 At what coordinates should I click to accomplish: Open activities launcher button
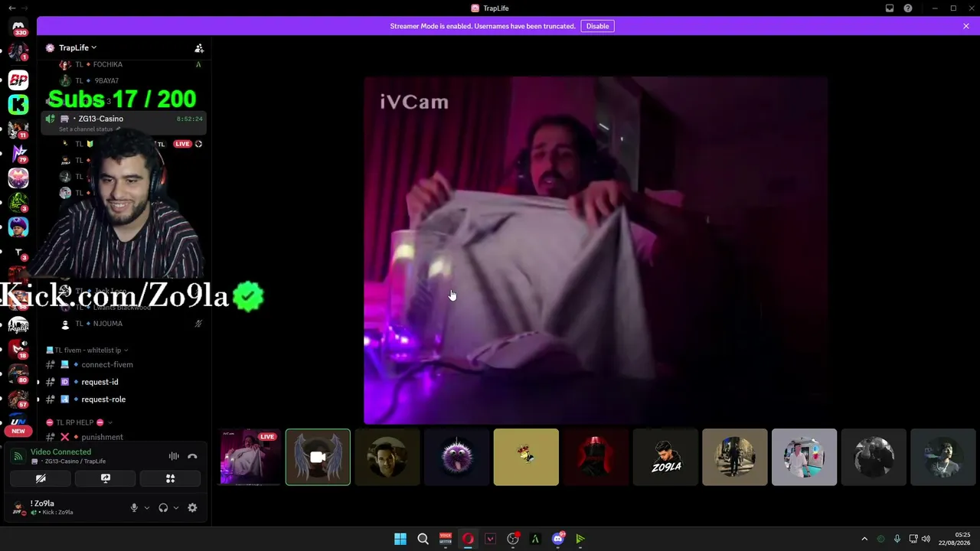(x=170, y=478)
